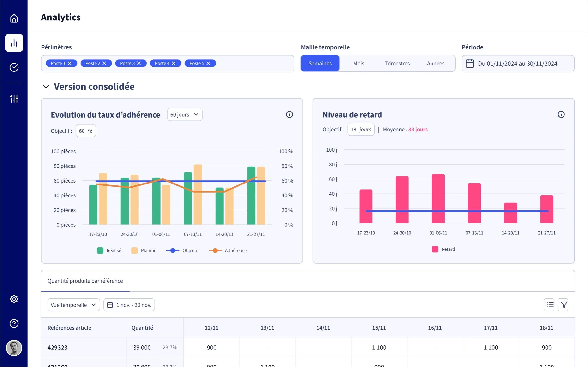Open the Vue temporelle dropdown
Viewport: 588px width, 367px height.
pyautogui.click(x=74, y=305)
